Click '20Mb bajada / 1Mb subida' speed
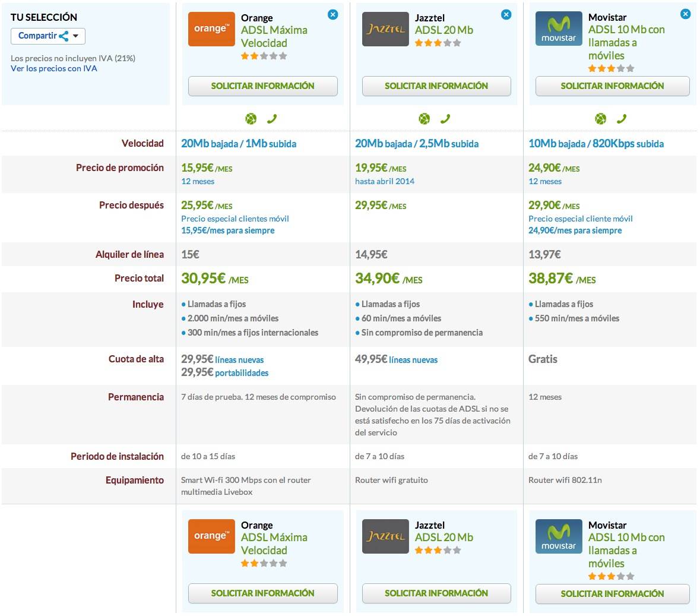 point(239,144)
